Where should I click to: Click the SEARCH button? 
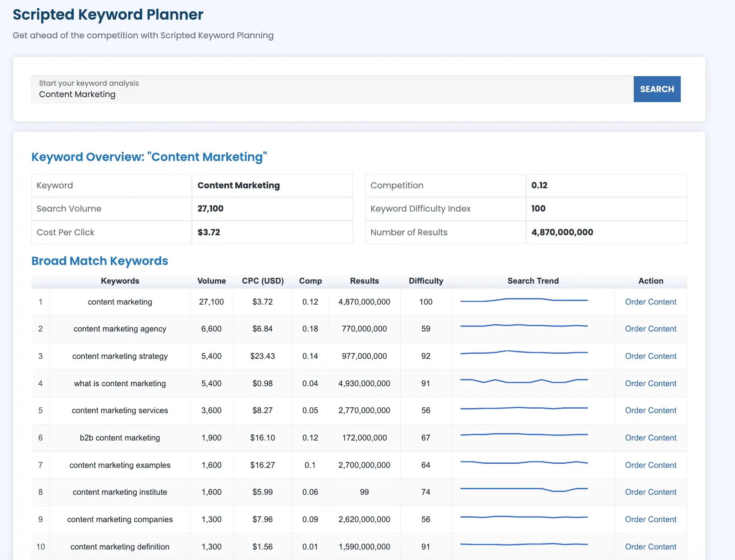(657, 89)
